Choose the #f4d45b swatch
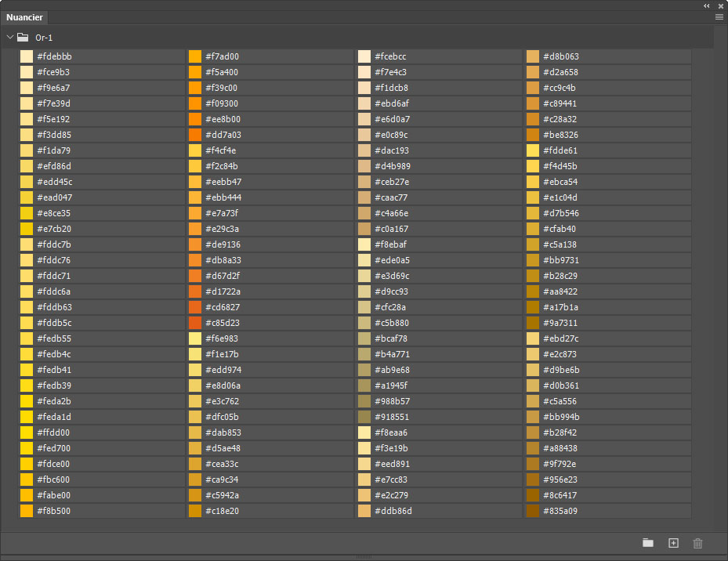 pyautogui.click(x=533, y=166)
